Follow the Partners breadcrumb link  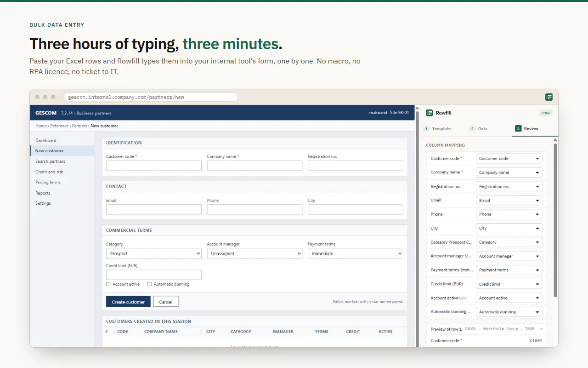(79, 126)
